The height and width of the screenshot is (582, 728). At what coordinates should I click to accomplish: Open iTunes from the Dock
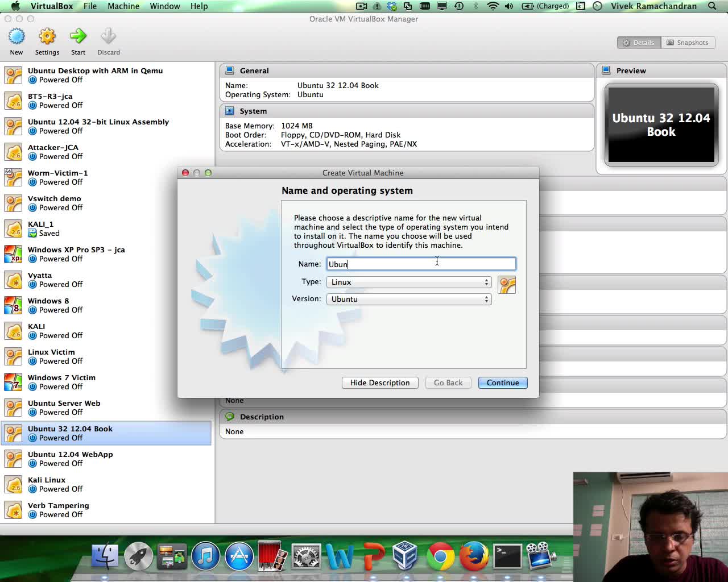click(206, 556)
